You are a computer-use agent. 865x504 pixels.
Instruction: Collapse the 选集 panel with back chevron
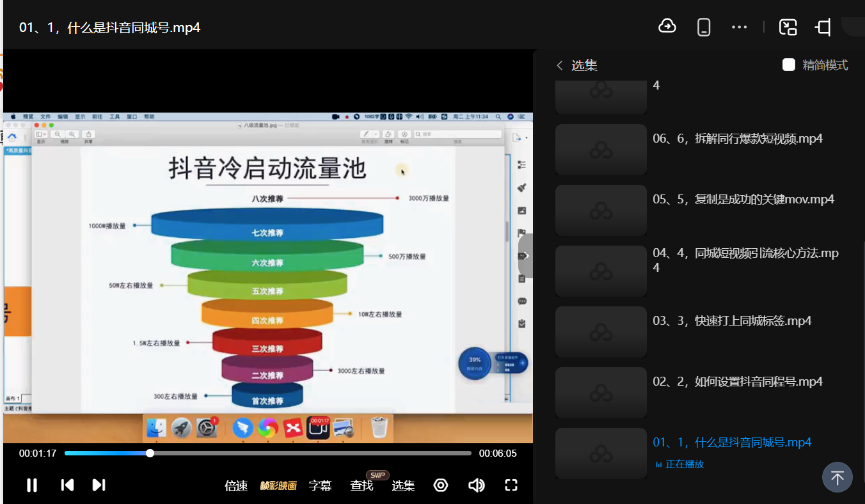tap(560, 65)
